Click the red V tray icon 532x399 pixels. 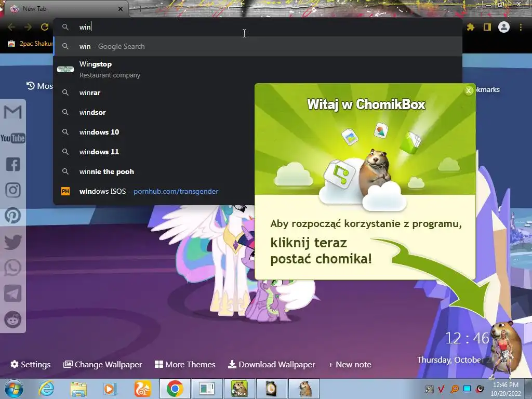coord(442,389)
